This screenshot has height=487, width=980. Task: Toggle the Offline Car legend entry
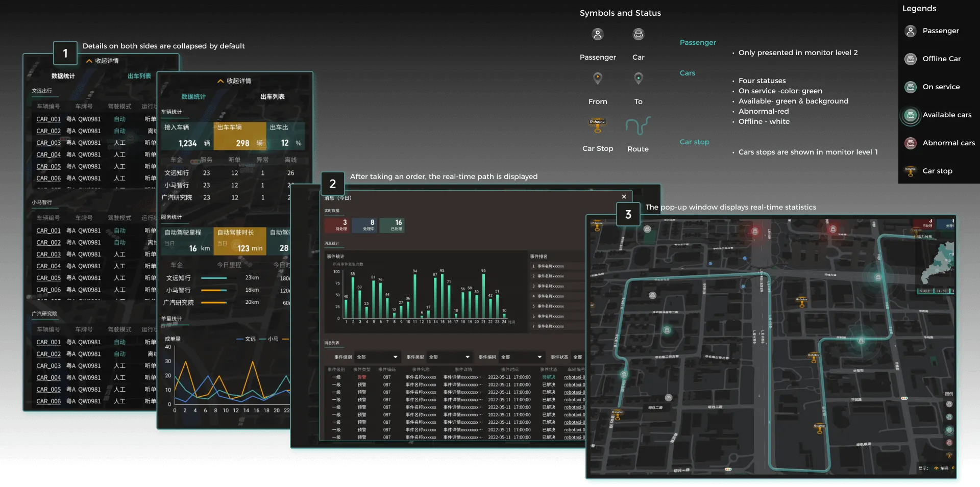[910, 59]
